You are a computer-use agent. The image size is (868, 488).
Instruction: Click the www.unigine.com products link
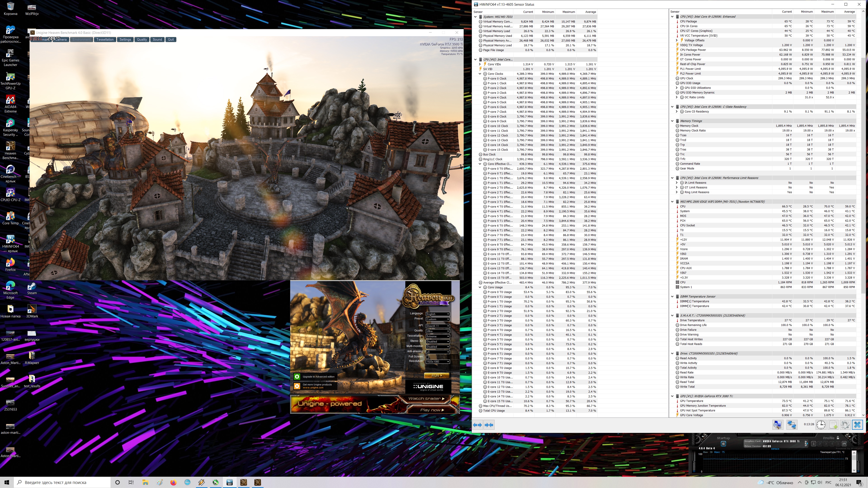[x=313, y=388]
